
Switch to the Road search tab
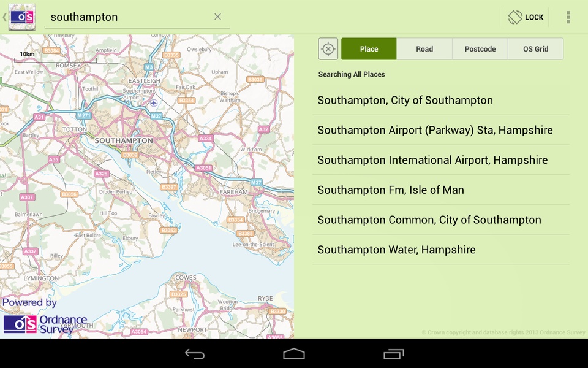(424, 49)
